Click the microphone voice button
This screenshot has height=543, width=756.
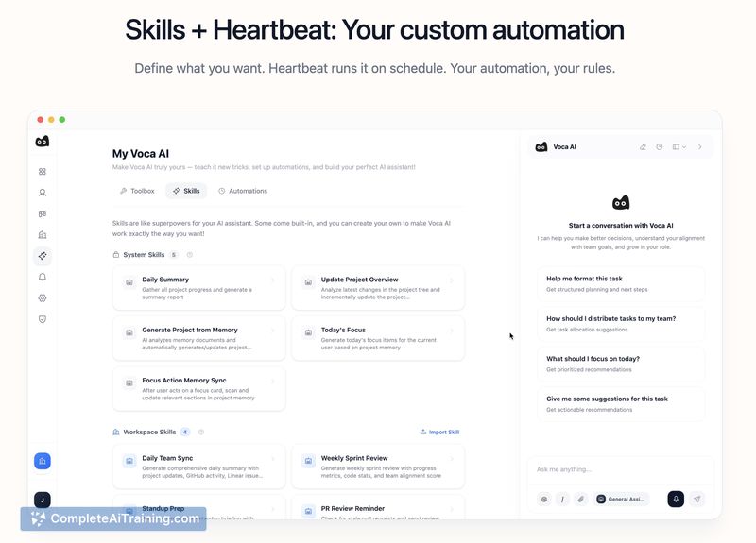click(676, 500)
